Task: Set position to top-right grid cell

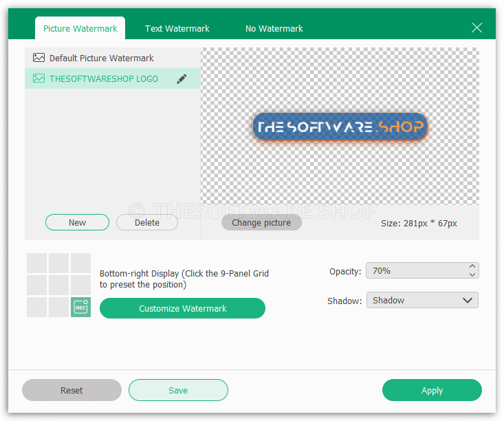Action: (x=80, y=263)
